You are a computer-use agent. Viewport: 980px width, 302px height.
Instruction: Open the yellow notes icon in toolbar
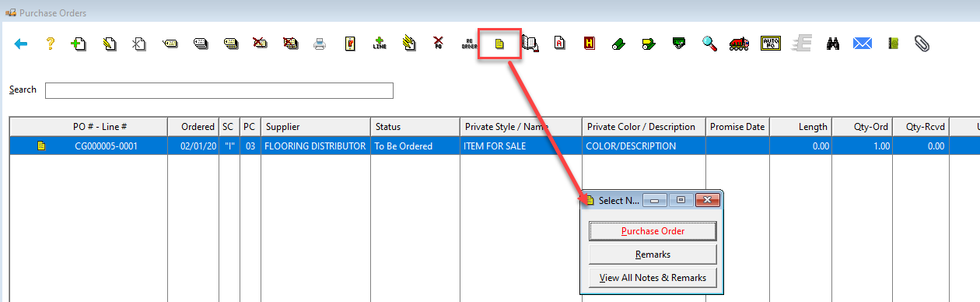click(499, 44)
